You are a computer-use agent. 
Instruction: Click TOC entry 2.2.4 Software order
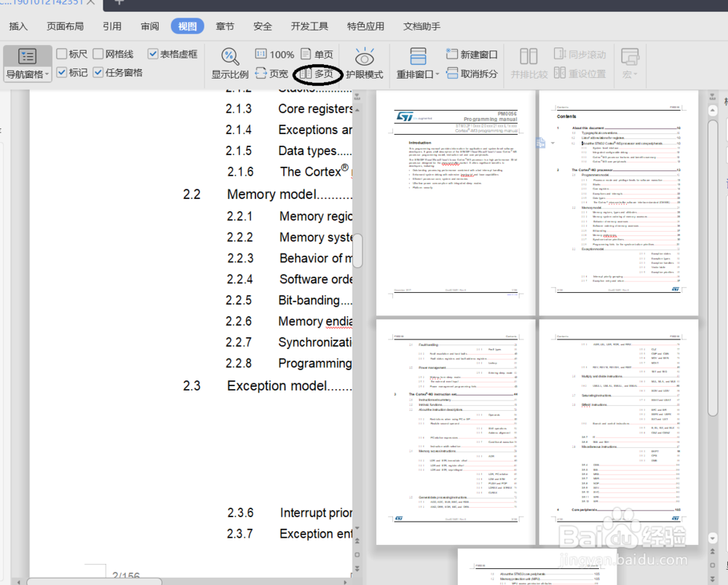click(x=289, y=279)
